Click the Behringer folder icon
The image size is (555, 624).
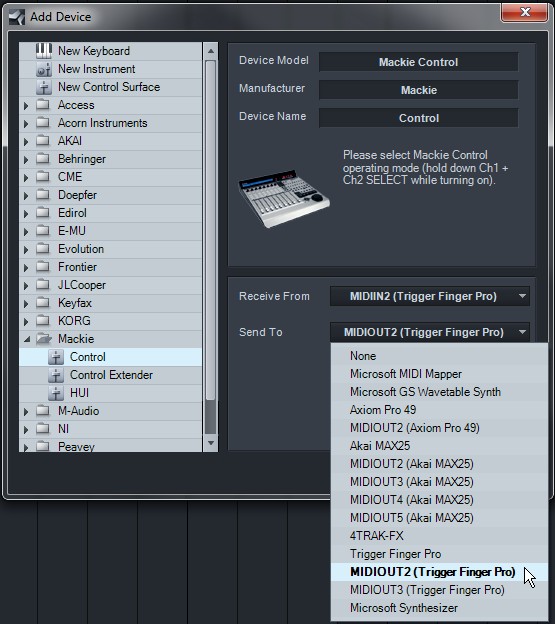[43, 159]
